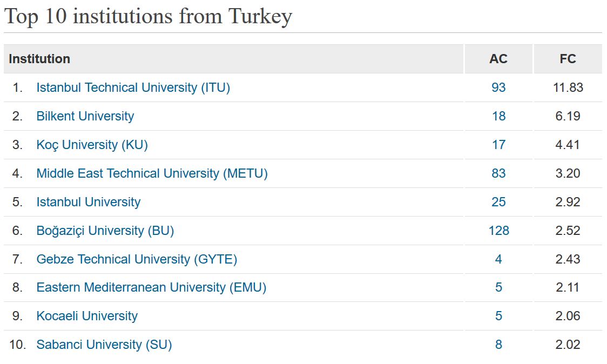Click AC value 25 for Istanbul University
Viewport: 607px width, 364px height.
click(498, 202)
